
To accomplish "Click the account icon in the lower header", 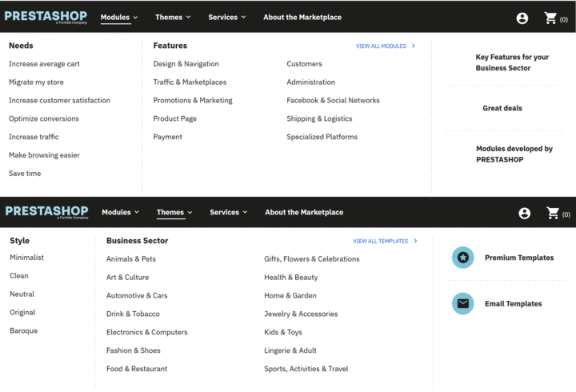I will pos(524,213).
